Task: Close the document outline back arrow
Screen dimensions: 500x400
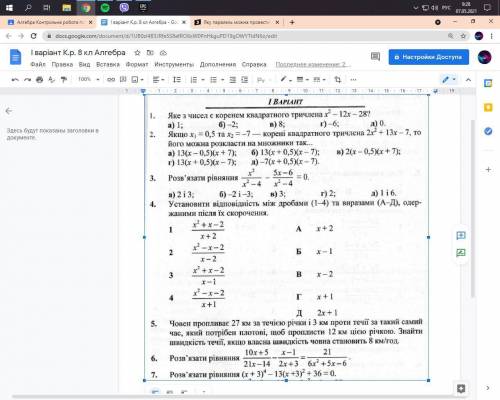Action: (9, 111)
